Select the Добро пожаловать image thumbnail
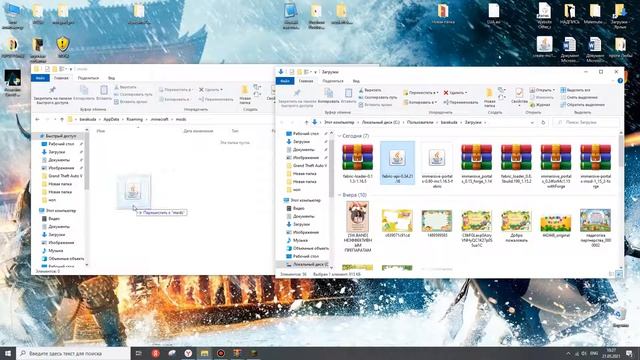Screen dimensions: 640x360 516,226
